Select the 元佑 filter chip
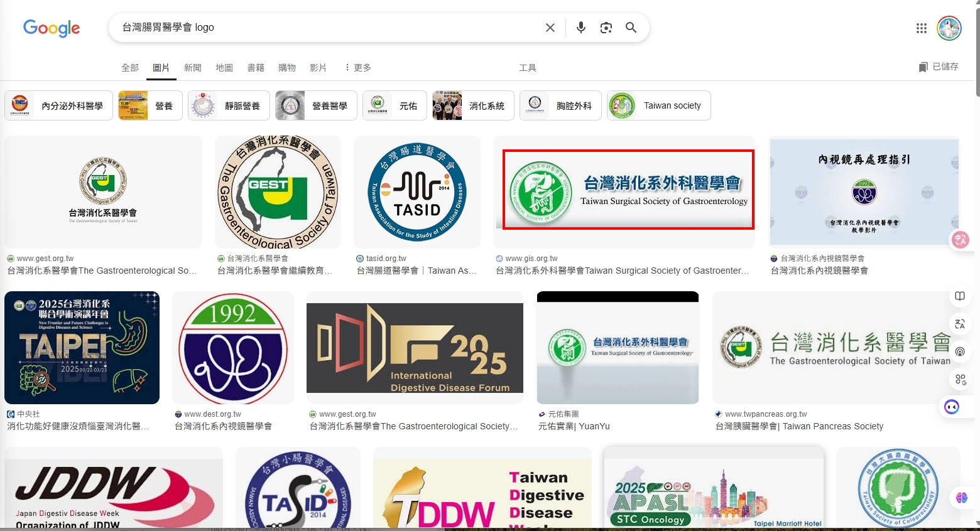This screenshot has width=980, height=531. [x=395, y=105]
